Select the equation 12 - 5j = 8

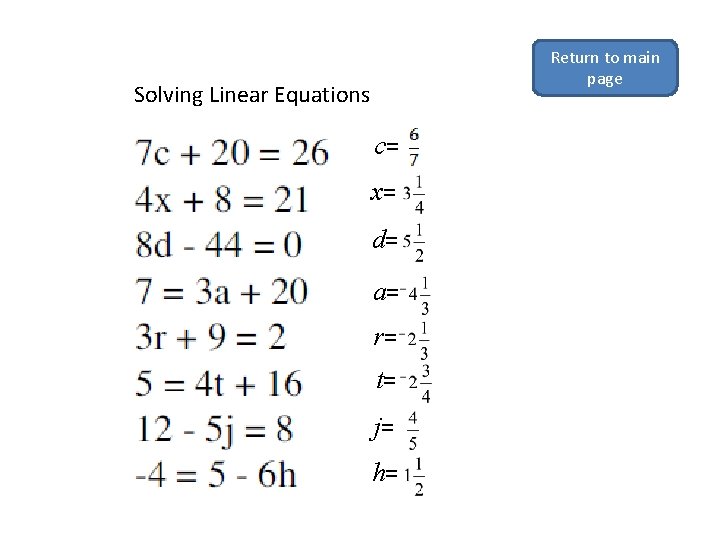[x=214, y=429]
